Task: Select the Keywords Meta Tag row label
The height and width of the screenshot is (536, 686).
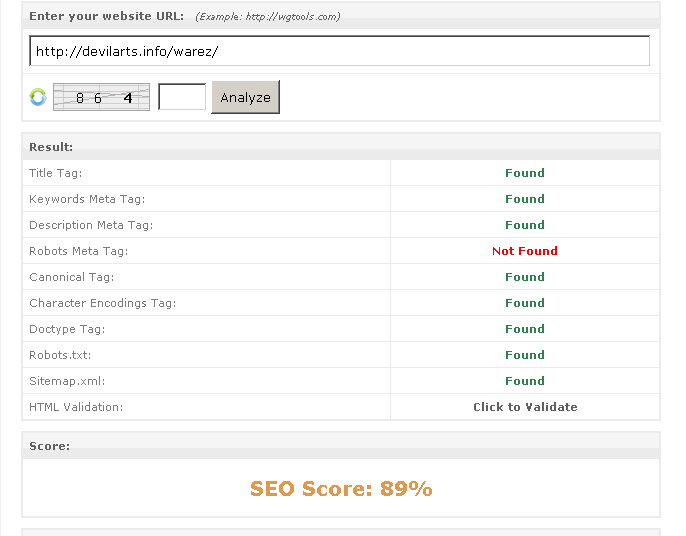Action: tap(87, 199)
